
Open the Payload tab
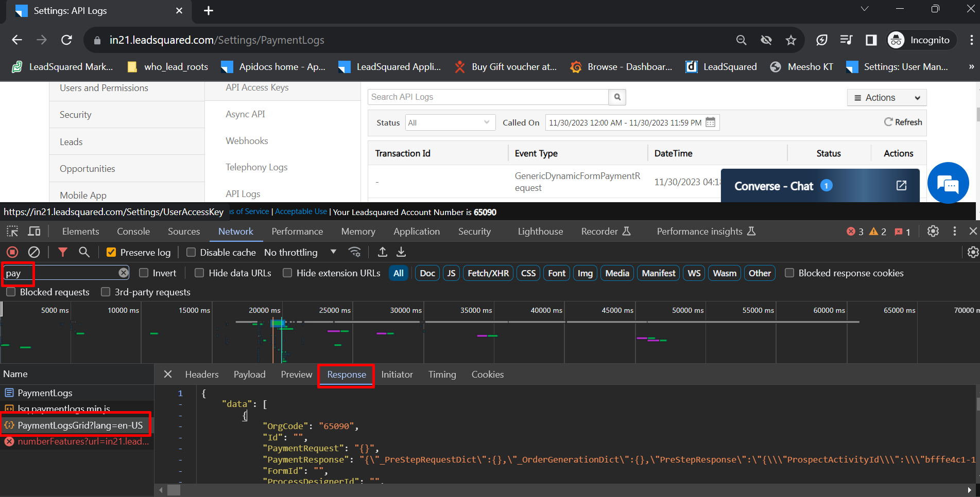click(x=249, y=375)
